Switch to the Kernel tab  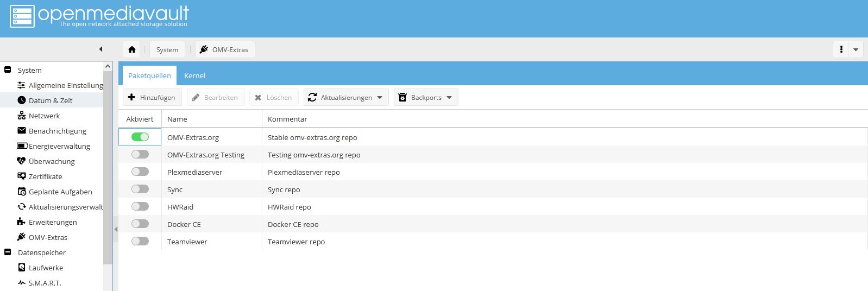194,75
